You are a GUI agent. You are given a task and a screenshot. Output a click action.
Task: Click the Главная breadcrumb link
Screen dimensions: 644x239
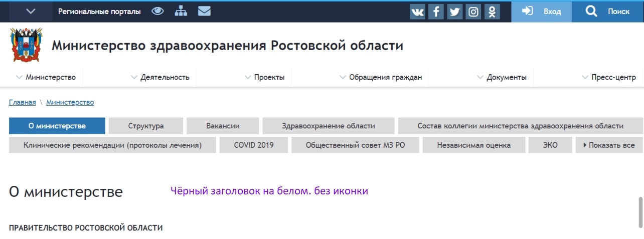[x=22, y=102]
